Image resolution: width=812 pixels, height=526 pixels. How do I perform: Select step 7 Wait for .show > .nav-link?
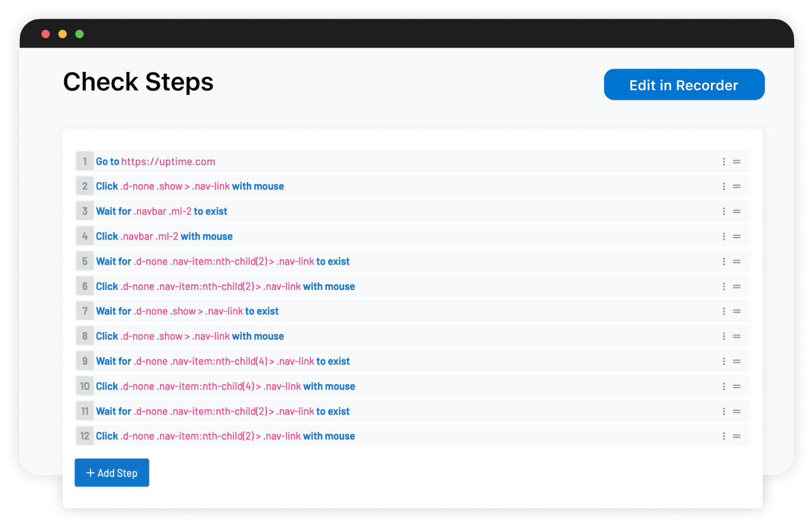pos(188,311)
